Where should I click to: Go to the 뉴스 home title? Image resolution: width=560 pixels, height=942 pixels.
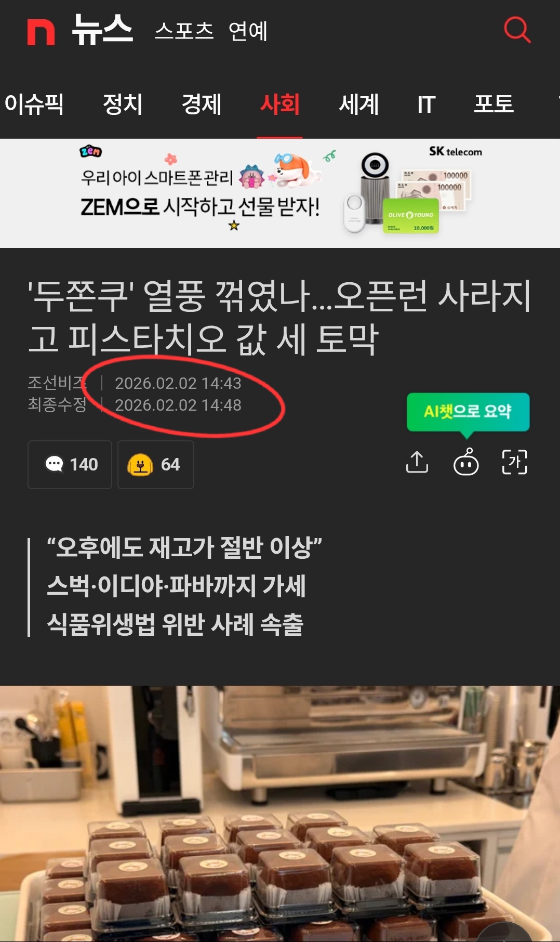(102, 30)
